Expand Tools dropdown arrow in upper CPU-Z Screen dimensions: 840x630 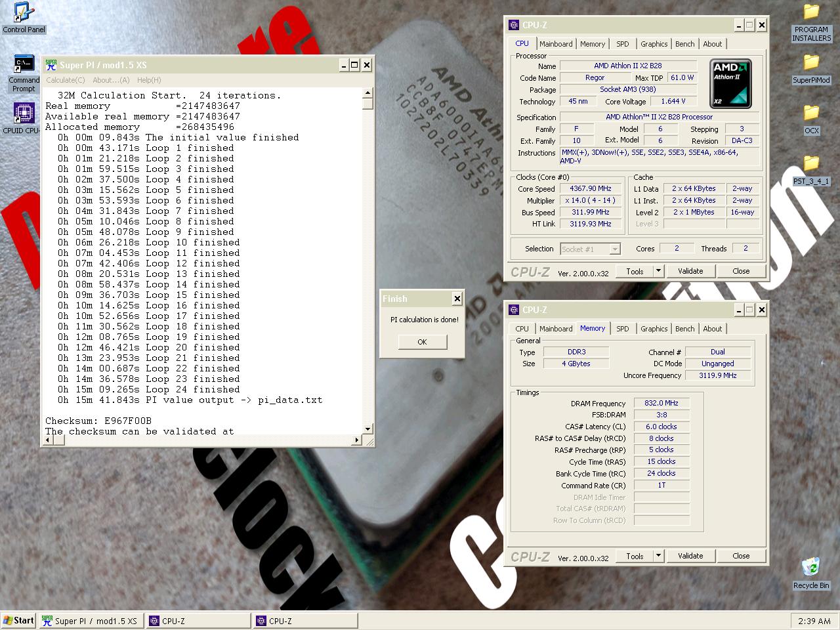[659, 271]
